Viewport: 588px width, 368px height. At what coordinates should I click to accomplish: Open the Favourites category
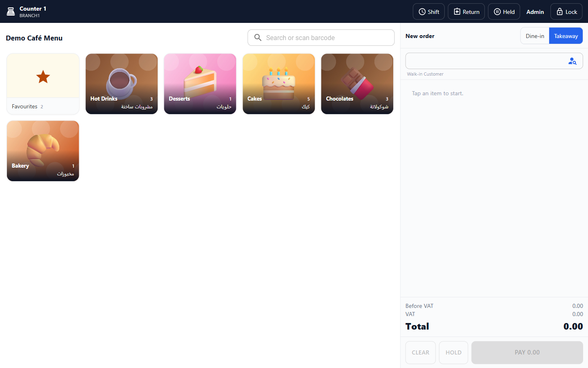[43, 84]
